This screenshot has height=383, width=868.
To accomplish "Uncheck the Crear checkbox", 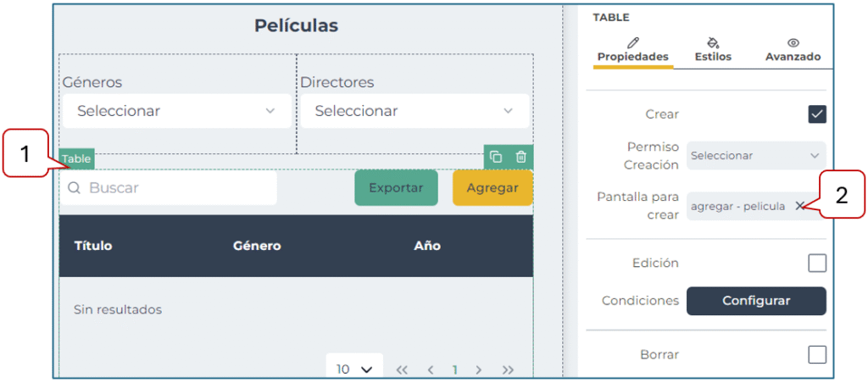I will pyautogui.click(x=817, y=114).
